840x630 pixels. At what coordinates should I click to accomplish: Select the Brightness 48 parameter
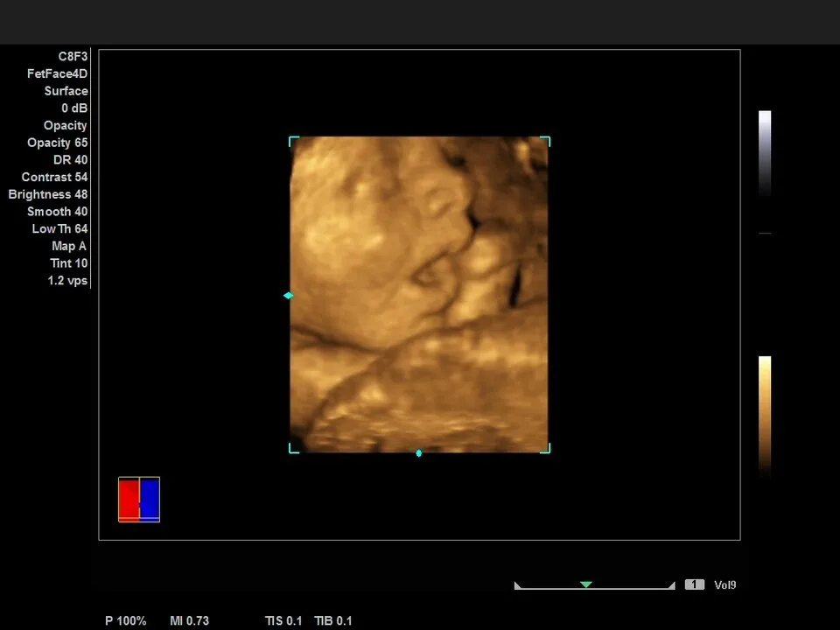(48, 194)
